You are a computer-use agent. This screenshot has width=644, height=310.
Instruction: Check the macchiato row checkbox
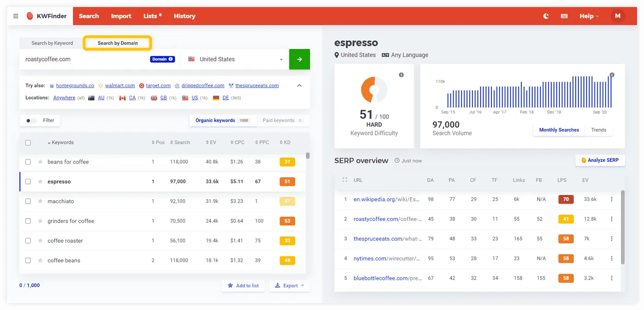[x=28, y=201]
